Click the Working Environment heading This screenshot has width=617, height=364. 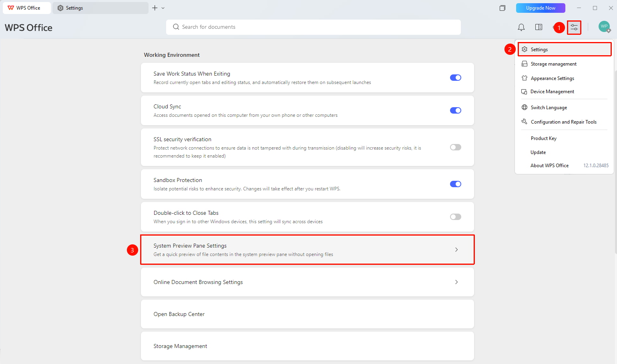172,55
